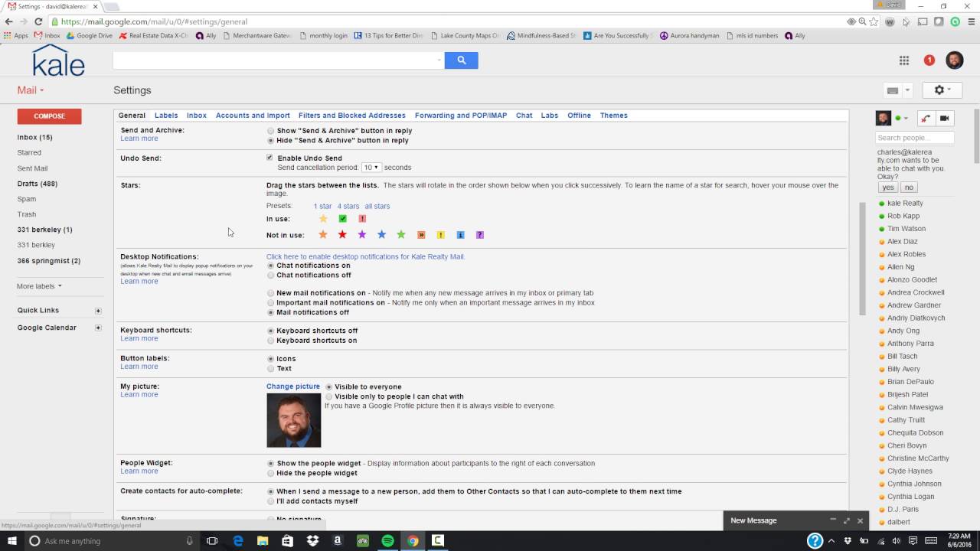Open Drafts (488) folder
980x551 pixels.
[x=38, y=184]
